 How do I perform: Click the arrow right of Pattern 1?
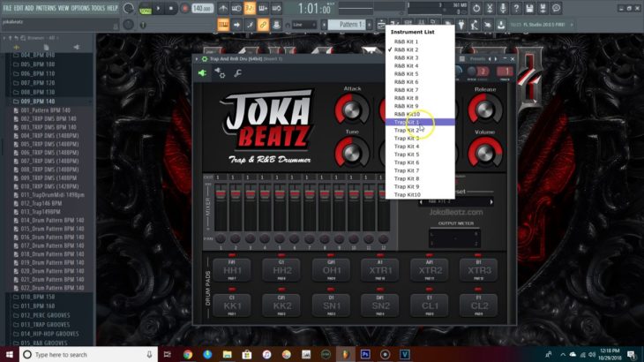tap(370, 25)
